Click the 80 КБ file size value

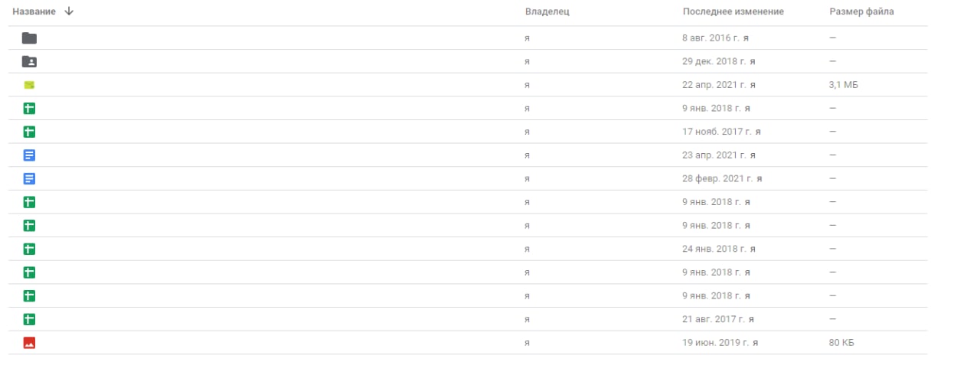pos(841,343)
